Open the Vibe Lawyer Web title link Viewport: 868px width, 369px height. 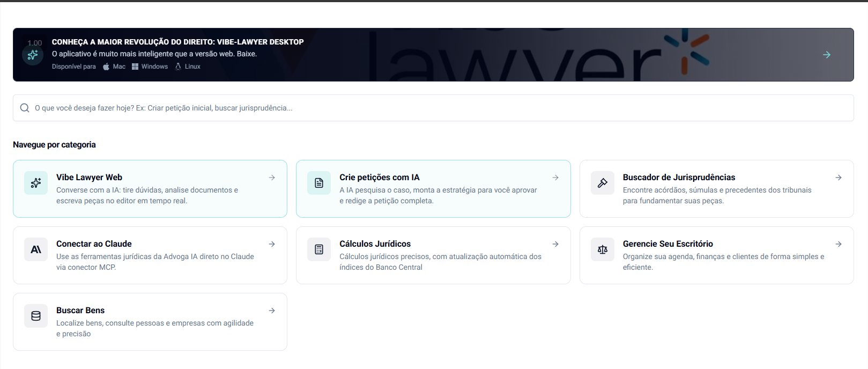tap(89, 178)
